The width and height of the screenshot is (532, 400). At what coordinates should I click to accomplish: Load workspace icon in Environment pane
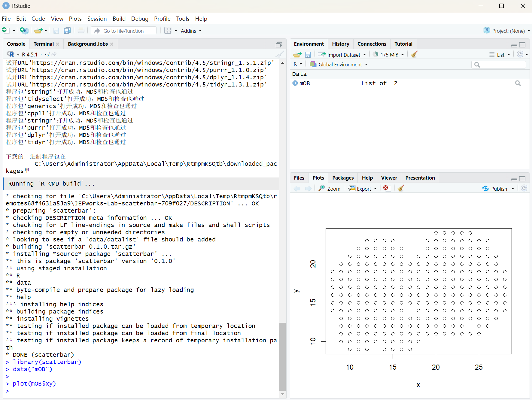[x=297, y=54]
